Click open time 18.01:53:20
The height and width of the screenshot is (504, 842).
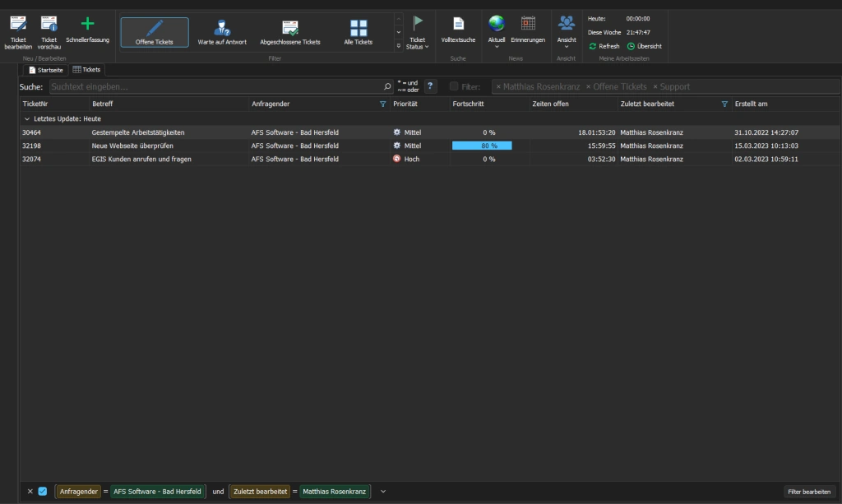(597, 132)
